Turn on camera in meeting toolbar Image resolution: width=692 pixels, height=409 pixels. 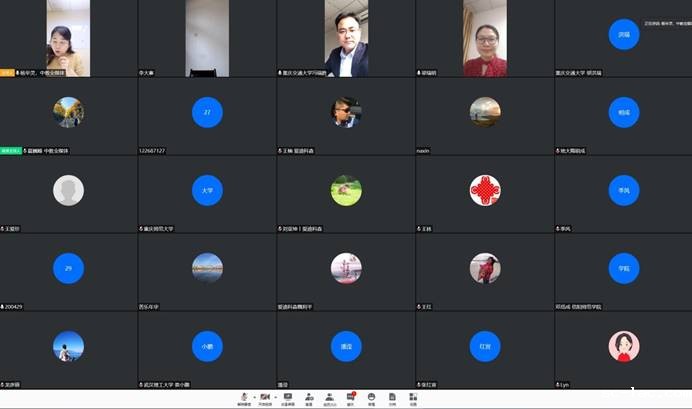pos(266,397)
